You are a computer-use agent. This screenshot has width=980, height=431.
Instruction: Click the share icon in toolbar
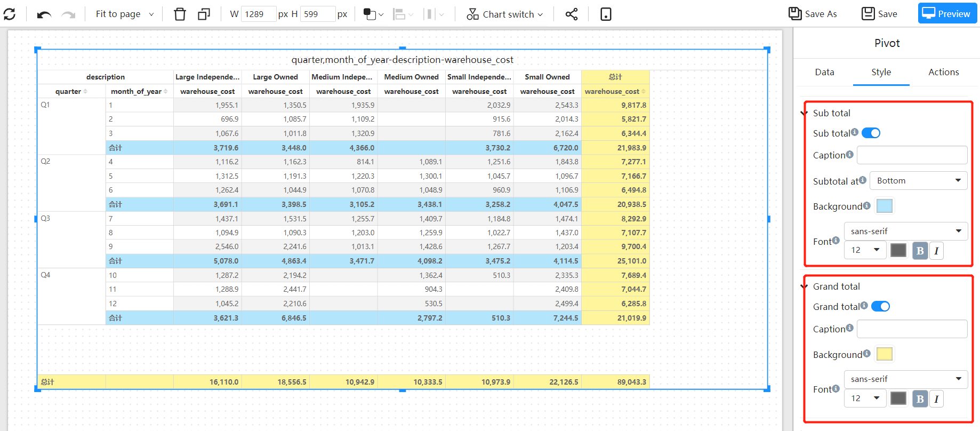point(572,14)
